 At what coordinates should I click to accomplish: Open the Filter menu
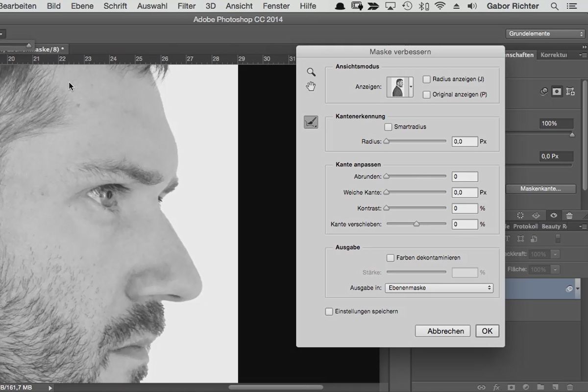click(187, 6)
